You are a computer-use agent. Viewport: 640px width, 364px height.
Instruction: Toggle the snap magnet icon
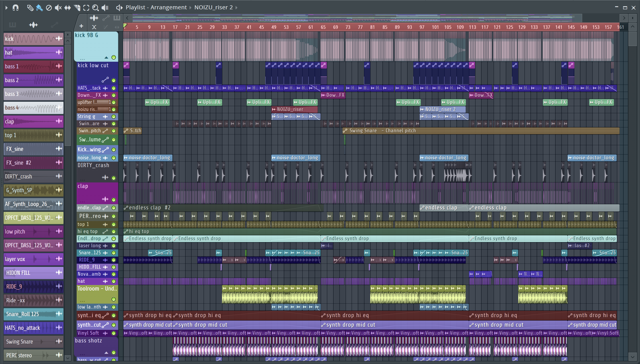click(x=16, y=8)
